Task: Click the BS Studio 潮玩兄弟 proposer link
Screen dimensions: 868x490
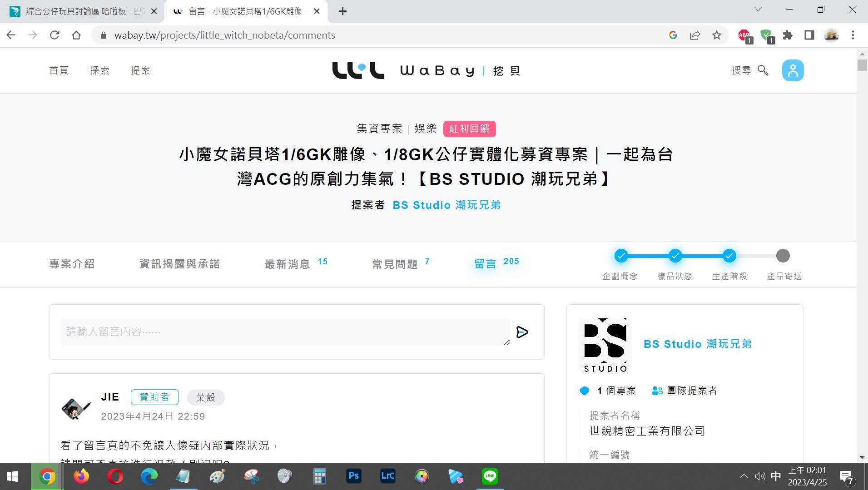Action: pos(446,205)
